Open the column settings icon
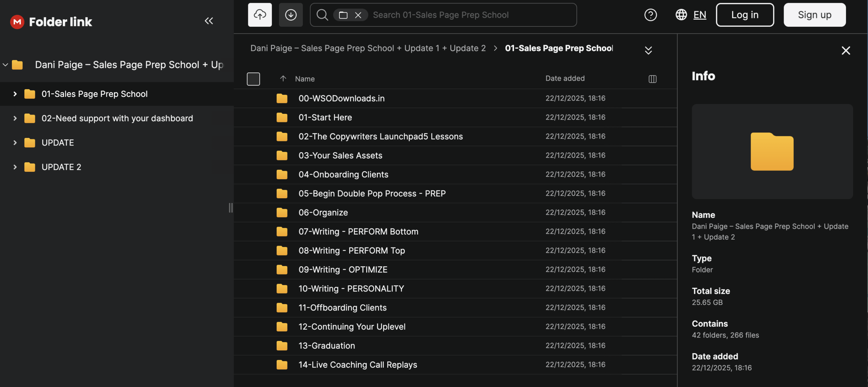The width and height of the screenshot is (868, 387). point(652,79)
